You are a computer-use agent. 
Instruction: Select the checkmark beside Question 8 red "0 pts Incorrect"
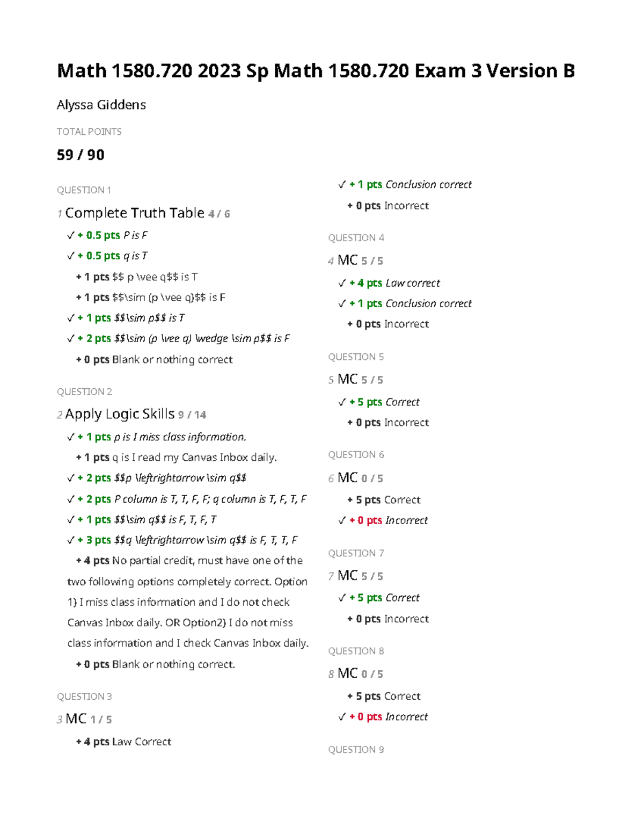342,717
